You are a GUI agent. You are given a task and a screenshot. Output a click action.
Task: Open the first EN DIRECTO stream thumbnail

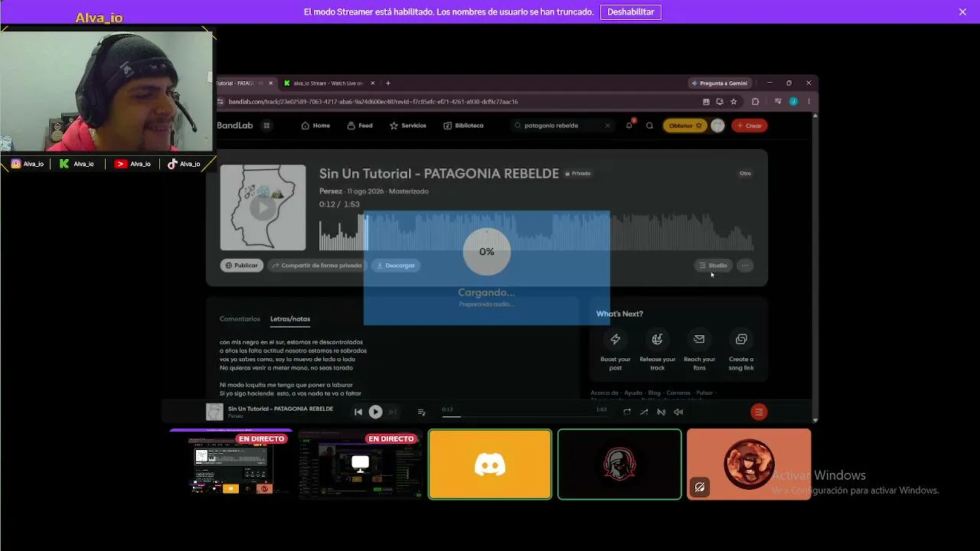(230, 465)
